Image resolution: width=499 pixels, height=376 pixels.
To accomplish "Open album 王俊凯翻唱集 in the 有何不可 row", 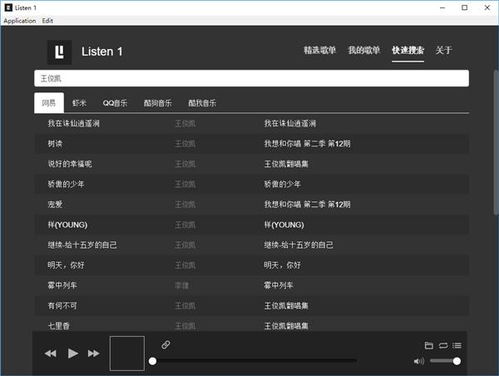I will click(286, 306).
